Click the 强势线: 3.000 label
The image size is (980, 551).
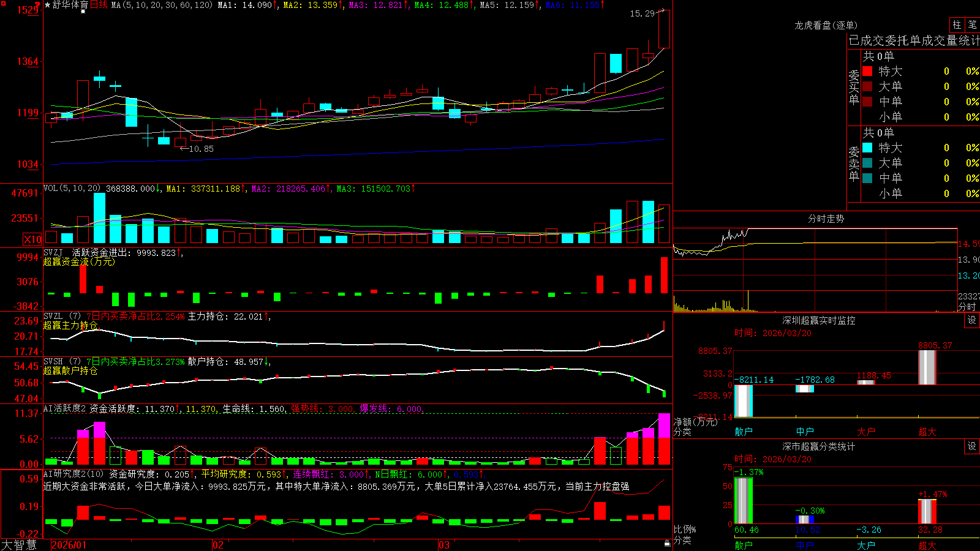[322, 409]
